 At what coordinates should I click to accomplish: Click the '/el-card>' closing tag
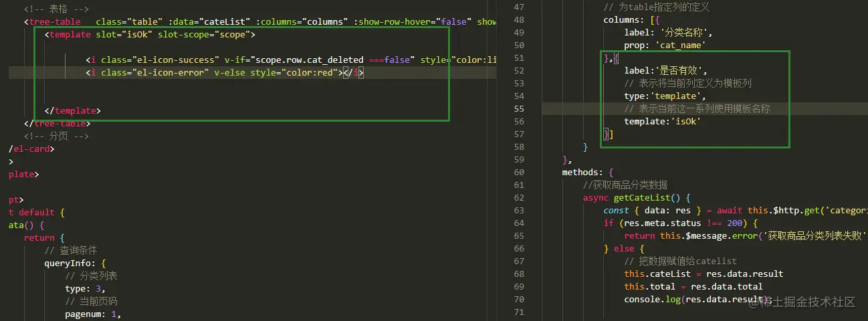[31, 149]
